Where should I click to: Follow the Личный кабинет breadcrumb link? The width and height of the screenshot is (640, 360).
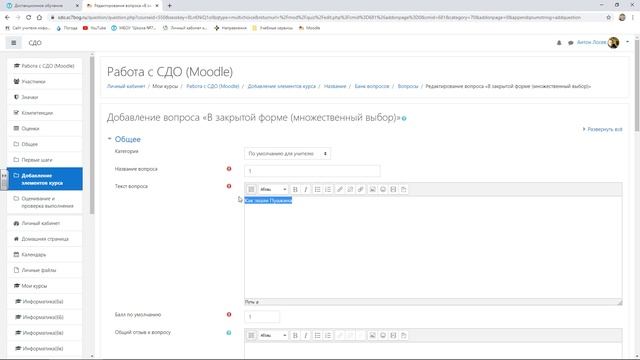click(126, 86)
